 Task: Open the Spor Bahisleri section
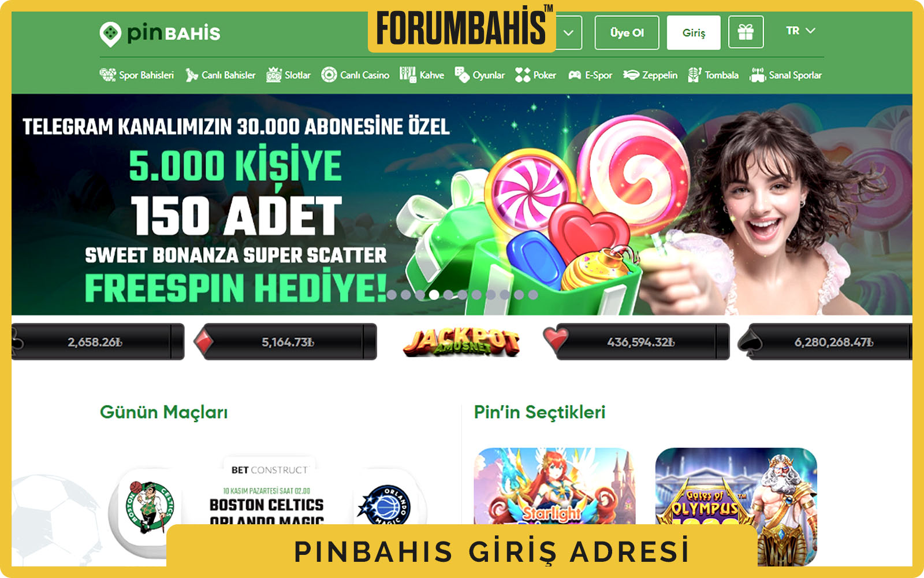(137, 75)
